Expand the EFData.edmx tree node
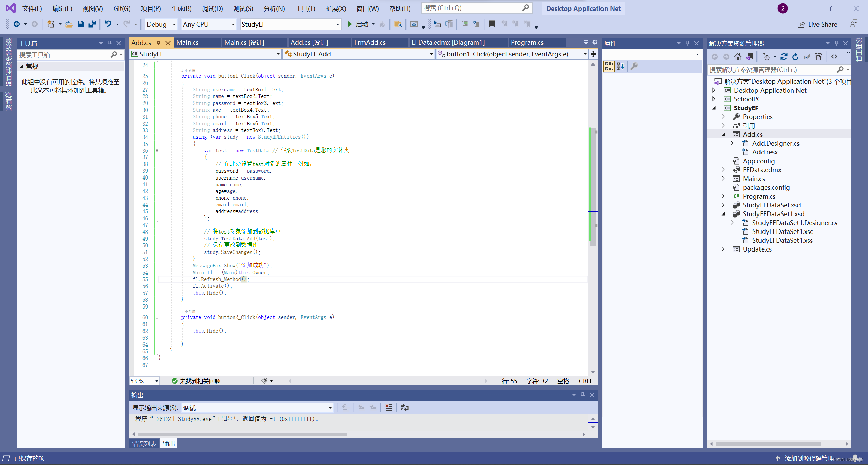 tap(723, 170)
